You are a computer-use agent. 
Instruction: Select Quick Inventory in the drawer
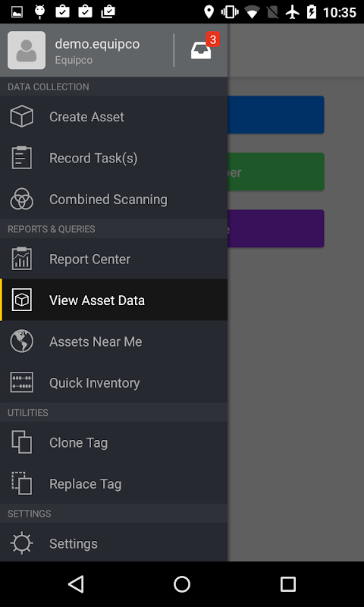[114, 382]
